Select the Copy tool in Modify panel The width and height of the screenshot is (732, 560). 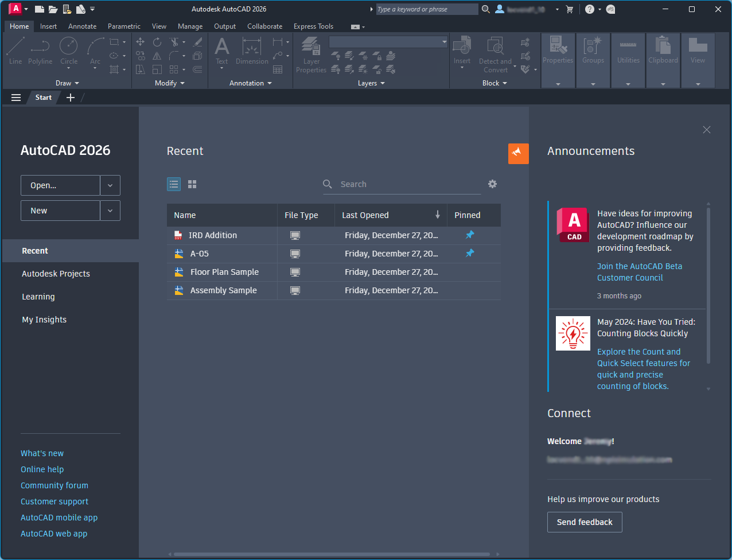tap(141, 56)
